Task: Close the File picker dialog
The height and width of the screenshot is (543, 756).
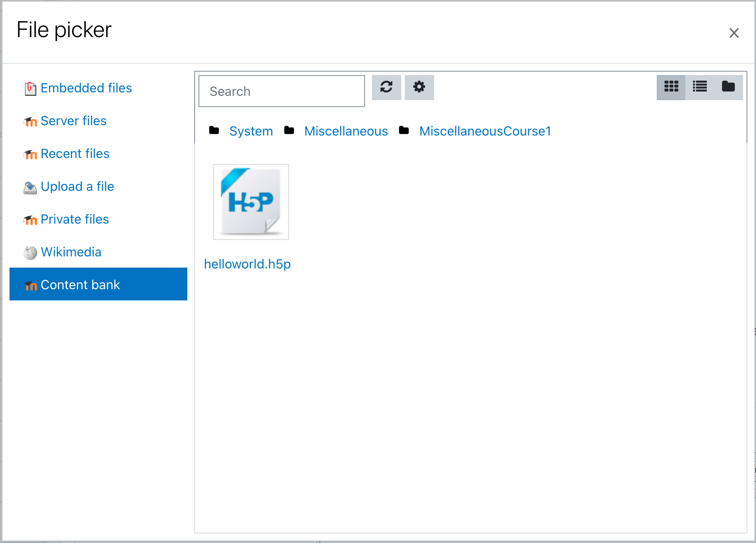Action: click(x=734, y=33)
